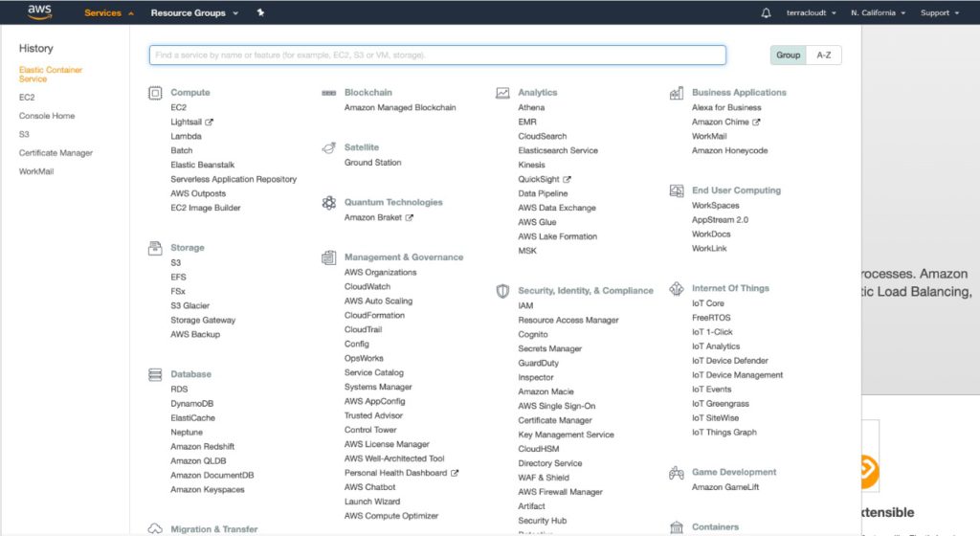The image size is (980, 536).
Task: Switch service view to Group
Action: pyautogui.click(x=788, y=56)
